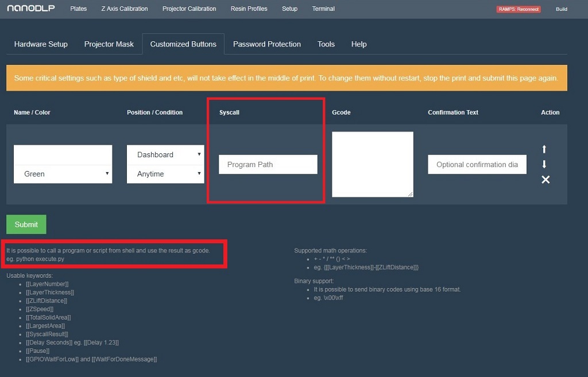Click the 'Supported math operations:' heading
Viewport: 588px width, 377px height.
click(x=330, y=250)
